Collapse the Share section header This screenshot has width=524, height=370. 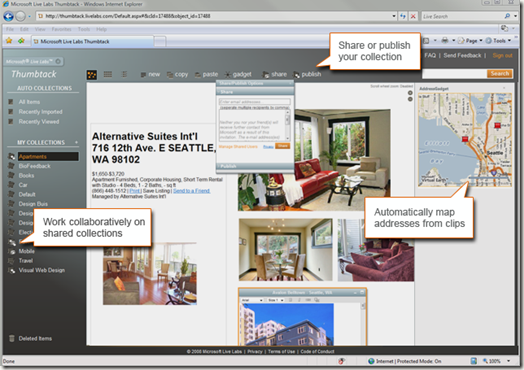point(255,92)
